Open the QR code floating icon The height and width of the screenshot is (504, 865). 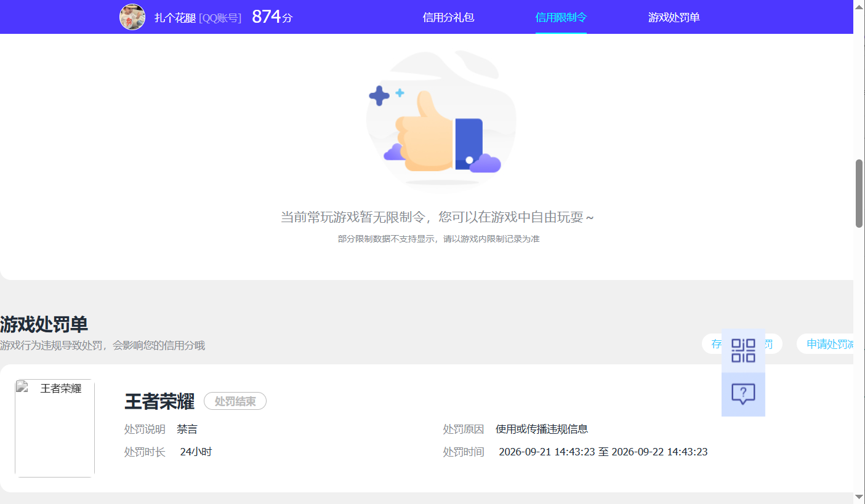pyautogui.click(x=743, y=350)
